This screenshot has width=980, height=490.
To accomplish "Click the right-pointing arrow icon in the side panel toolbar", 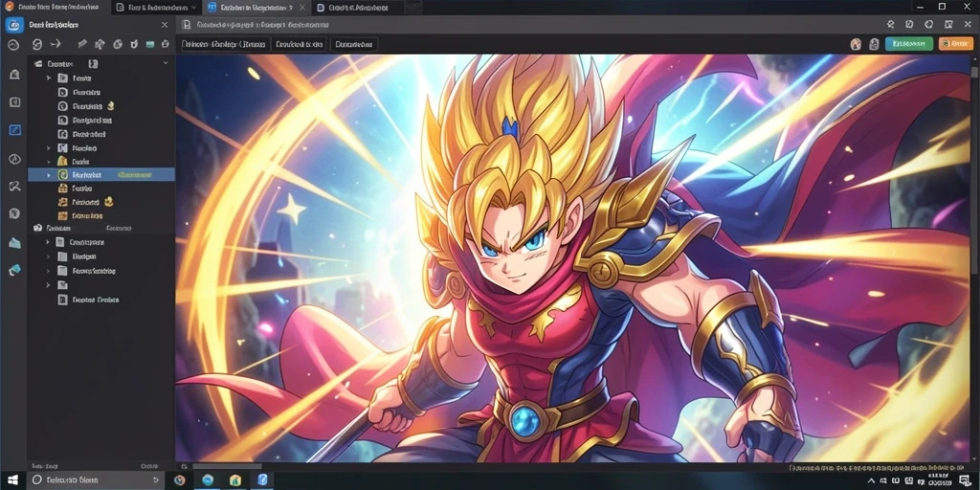I will [55, 44].
